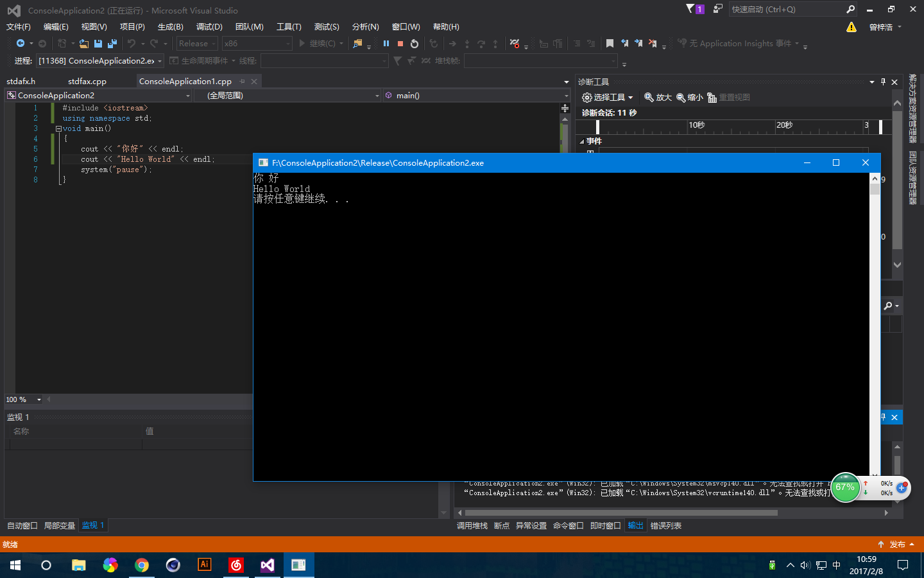Image resolution: width=924 pixels, height=578 pixels.
Task: Click the Step Into icon
Action: [467, 44]
